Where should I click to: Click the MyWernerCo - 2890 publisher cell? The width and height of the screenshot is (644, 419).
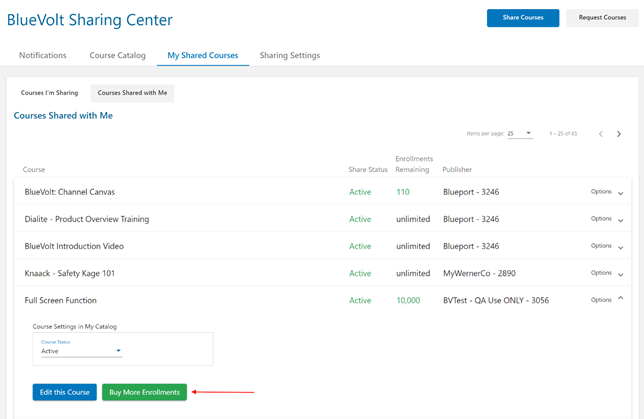[x=479, y=273]
